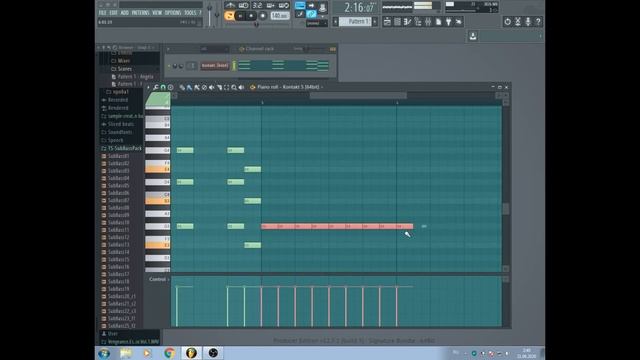640x360 pixels.
Task: Open the EDIT menu
Action: (x=113, y=13)
